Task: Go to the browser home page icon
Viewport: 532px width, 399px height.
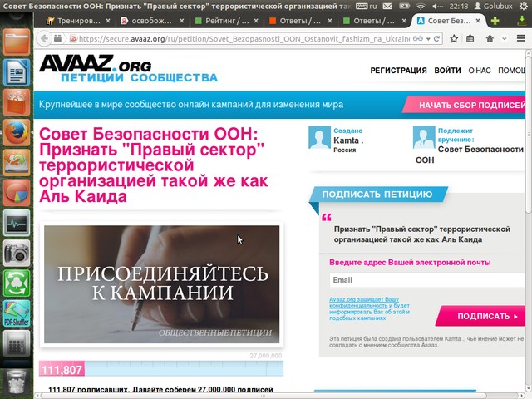Action: tap(490, 39)
